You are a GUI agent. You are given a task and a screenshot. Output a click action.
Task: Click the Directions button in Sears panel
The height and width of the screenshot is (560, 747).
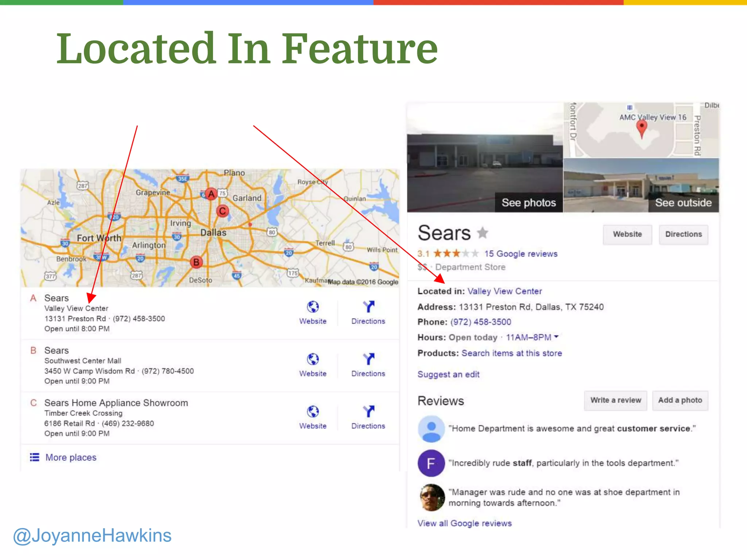tap(683, 234)
